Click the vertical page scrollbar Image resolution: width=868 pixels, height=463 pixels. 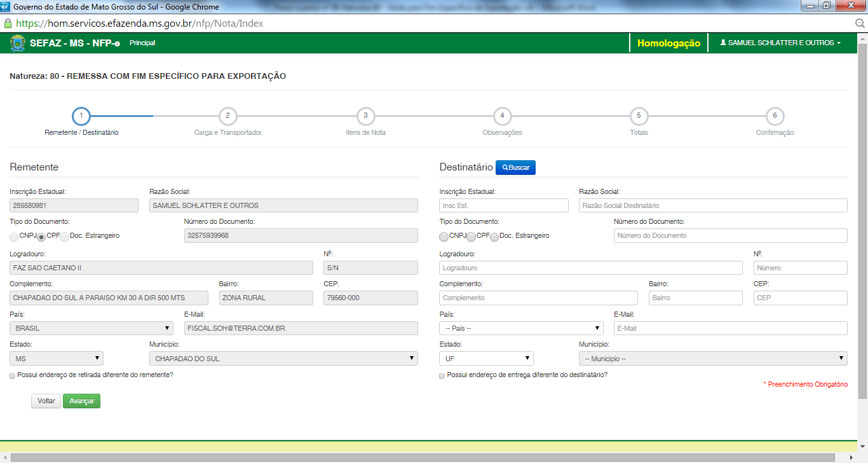click(862, 221)
